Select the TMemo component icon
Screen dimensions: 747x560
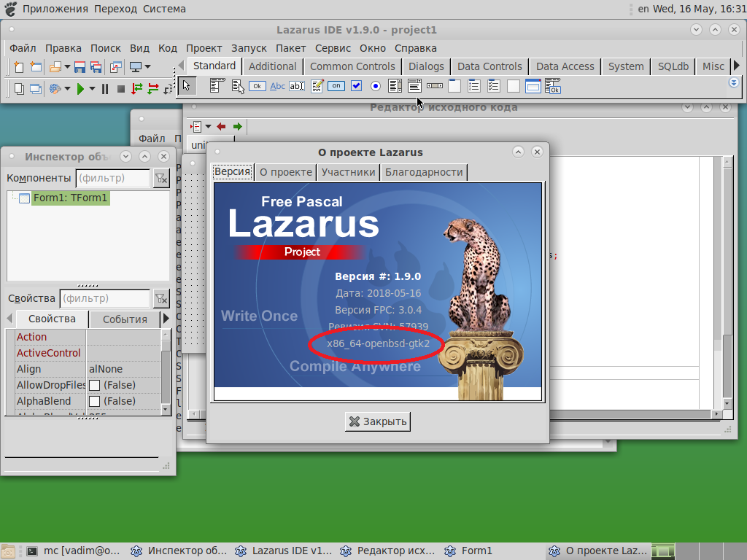pos(317,86)
